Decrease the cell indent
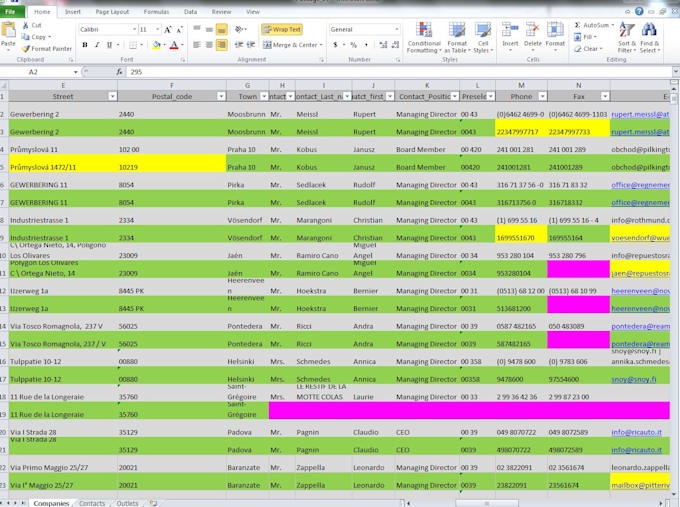This screenshot has width=680, height=507. pyautogui.click(x=239, y=45)
